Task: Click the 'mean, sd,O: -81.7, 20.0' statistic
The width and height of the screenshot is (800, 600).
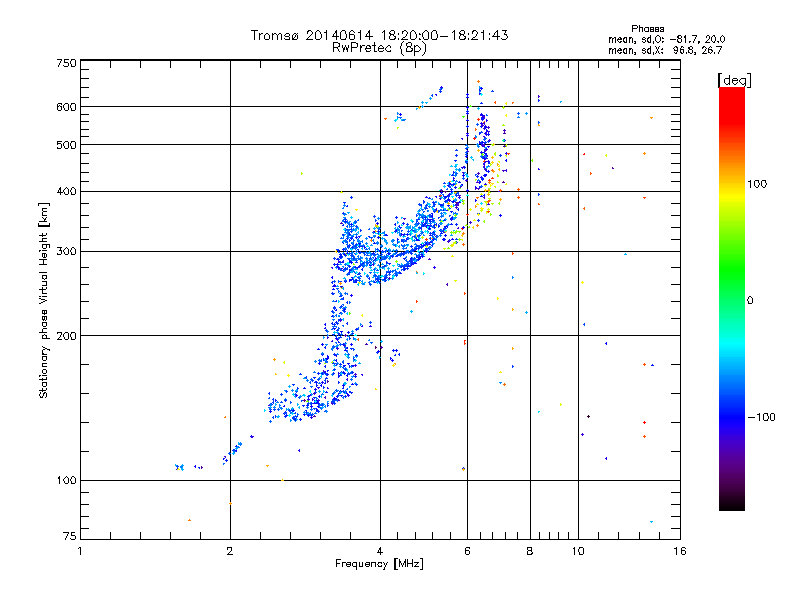Action: 666,39
